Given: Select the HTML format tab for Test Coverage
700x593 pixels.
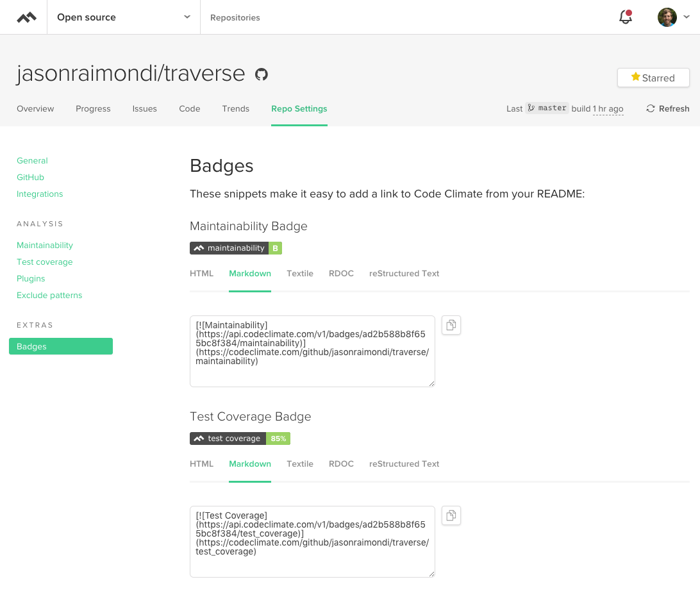Looking at the screenshot, I should tap(201, 464).
